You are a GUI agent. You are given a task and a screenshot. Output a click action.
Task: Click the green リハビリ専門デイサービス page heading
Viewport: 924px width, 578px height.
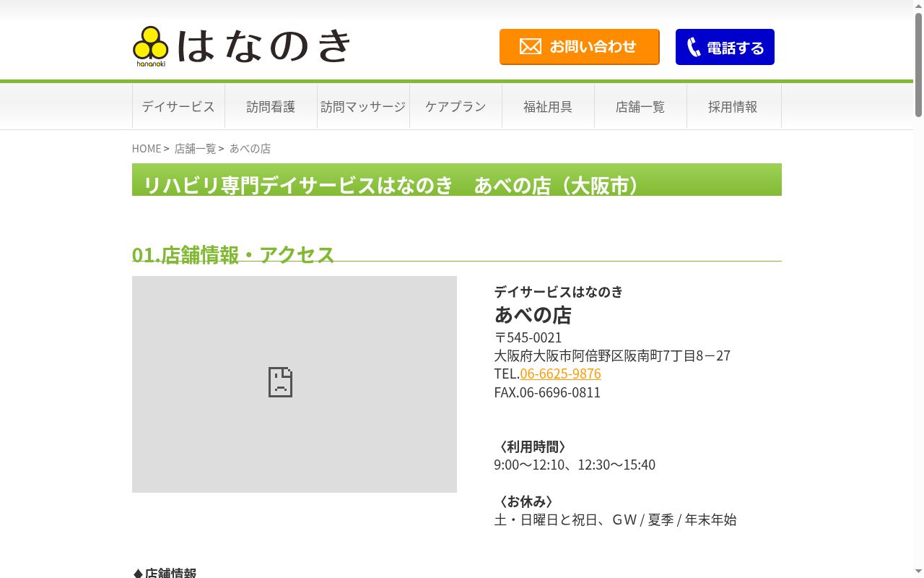point(457,180)
